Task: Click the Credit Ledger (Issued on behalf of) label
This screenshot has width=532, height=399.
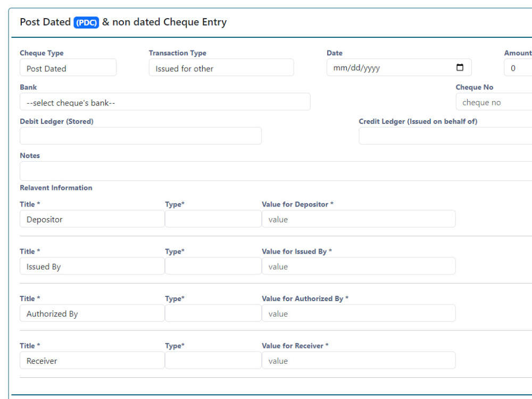Action: pyautogui.click(x=418, y=121)
